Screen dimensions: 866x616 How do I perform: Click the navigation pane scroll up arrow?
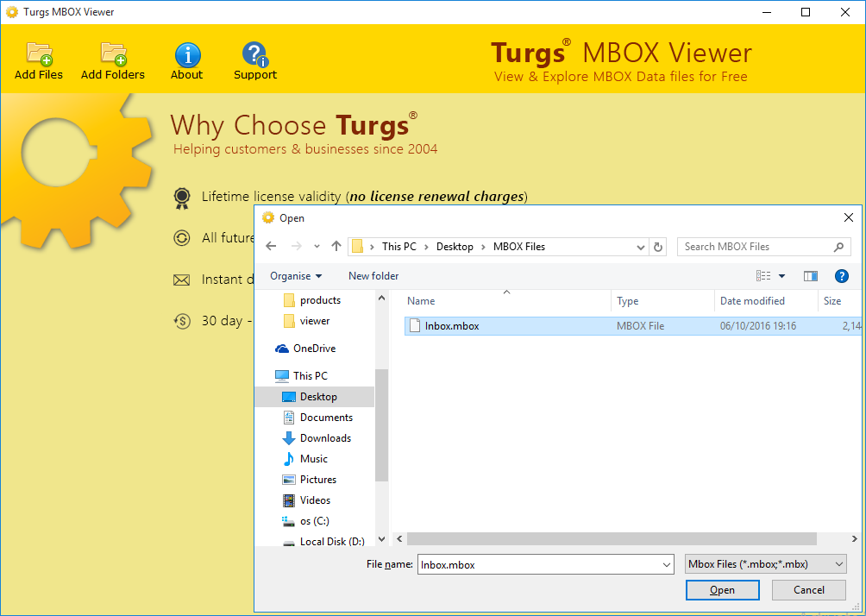click(381, 298)
